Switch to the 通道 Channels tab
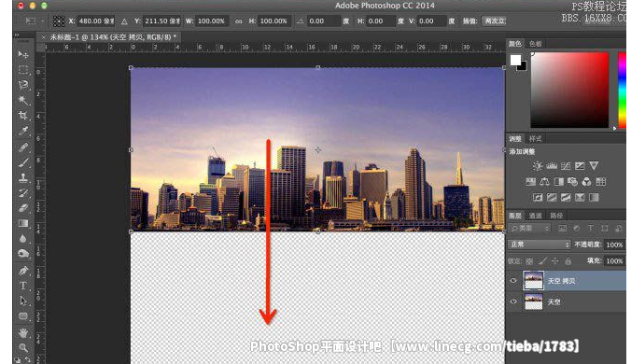This screenshot has width=631, height=364. pyautogui.click(x=535, y=216)
